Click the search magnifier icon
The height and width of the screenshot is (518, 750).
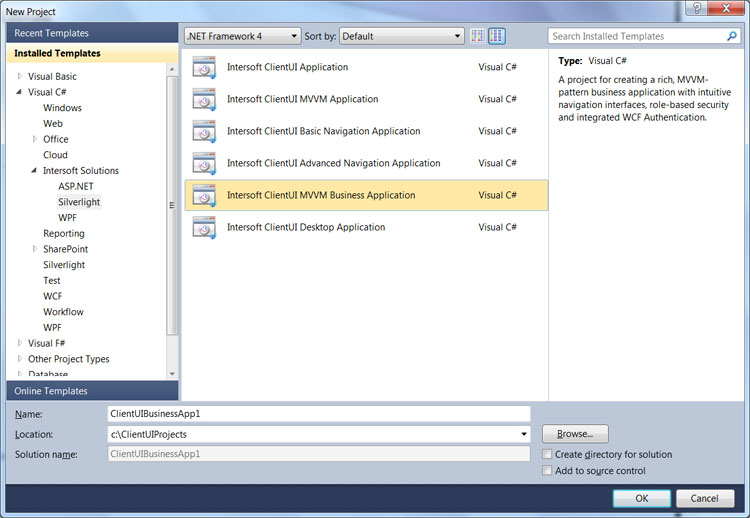point(731,36)
